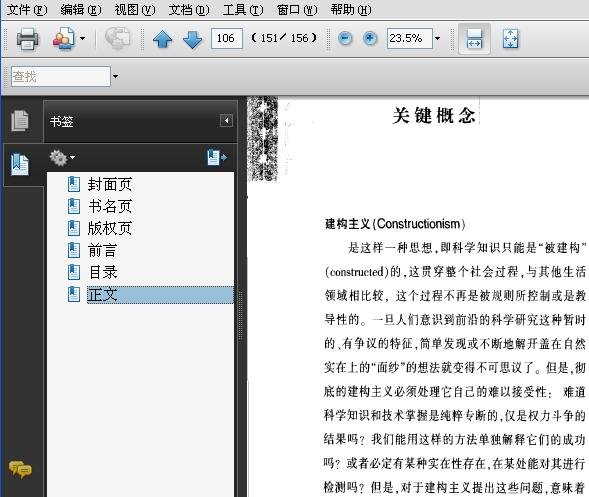The width and height of the screenshot is (589, 497).
Task: Switch to full page fit view
Action: [510, 39]
